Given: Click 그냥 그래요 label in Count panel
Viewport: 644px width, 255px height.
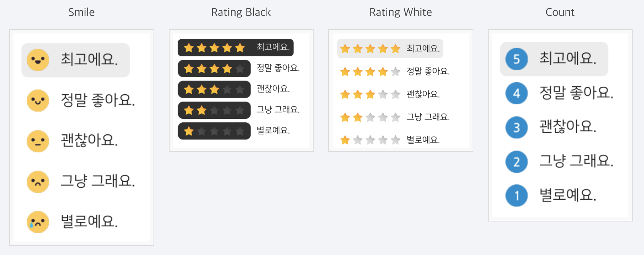Looking at the screenshot, I should tap(576, 161).
